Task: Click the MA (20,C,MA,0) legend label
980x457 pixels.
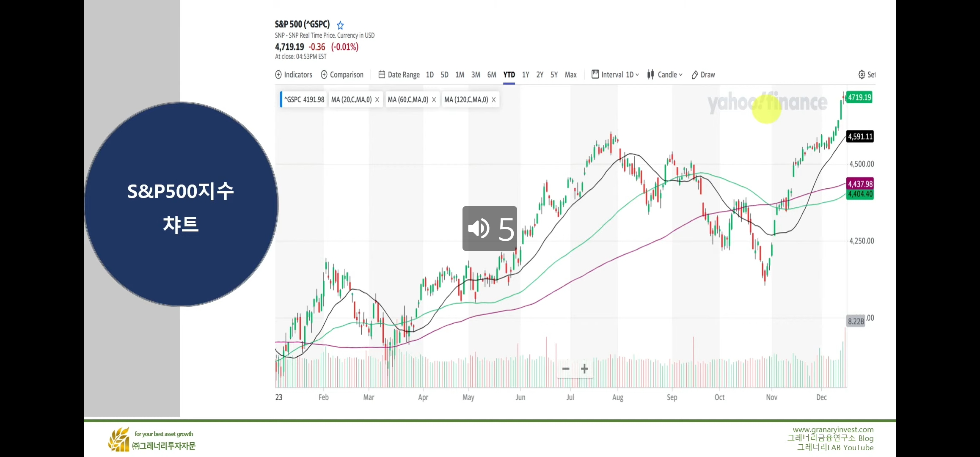Action: pos(351,99)
